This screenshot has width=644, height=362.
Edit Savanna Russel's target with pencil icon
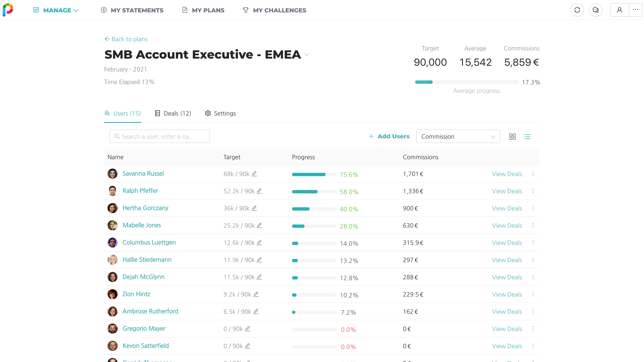click(254, 174)
